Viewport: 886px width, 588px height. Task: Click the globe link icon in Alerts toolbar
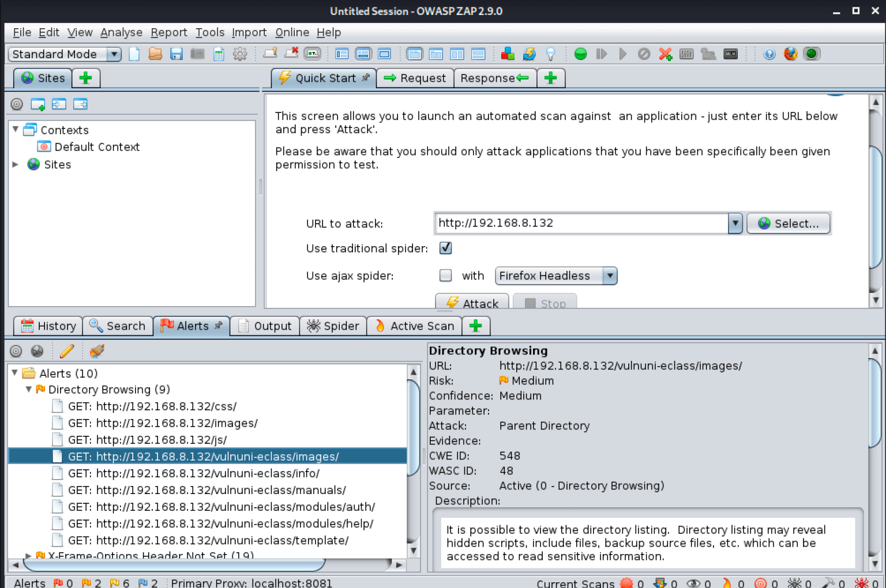(x=37, y=350)
